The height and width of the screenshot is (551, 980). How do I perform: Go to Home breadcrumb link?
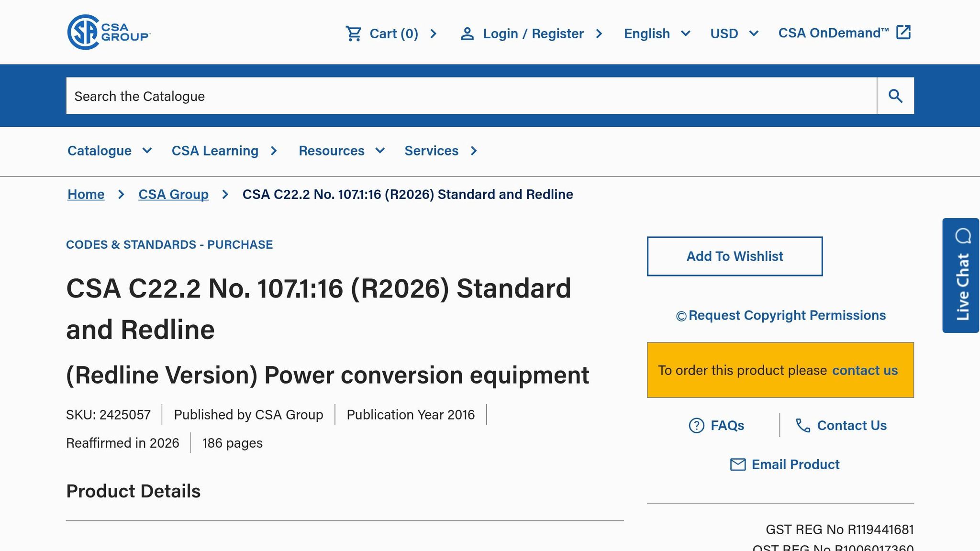click(86, 194)
